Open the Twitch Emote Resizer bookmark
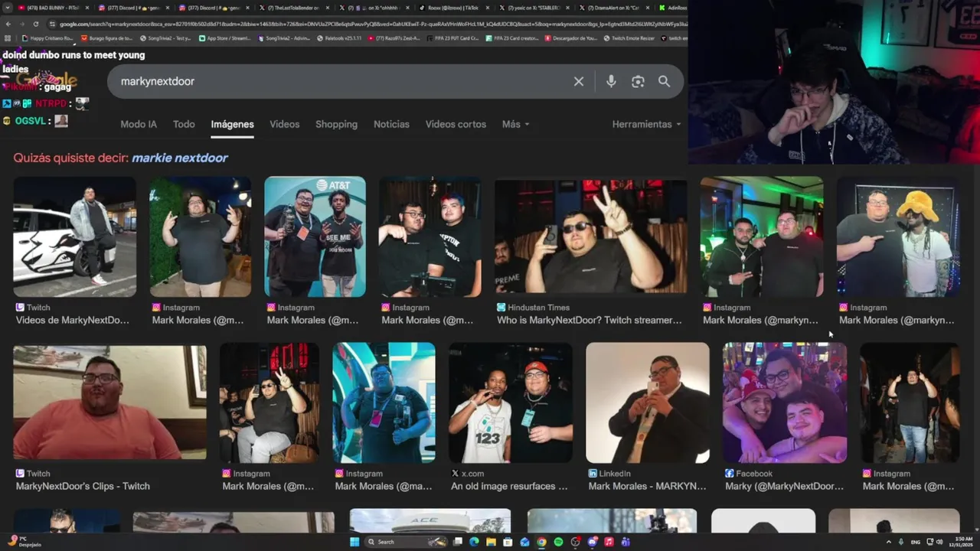 pyautogui.click(x=629, y=37)
